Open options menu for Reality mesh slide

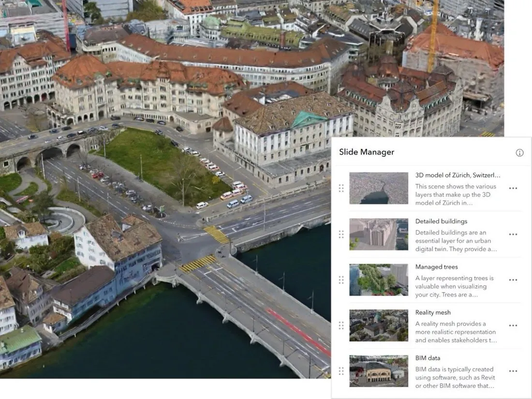513,325
